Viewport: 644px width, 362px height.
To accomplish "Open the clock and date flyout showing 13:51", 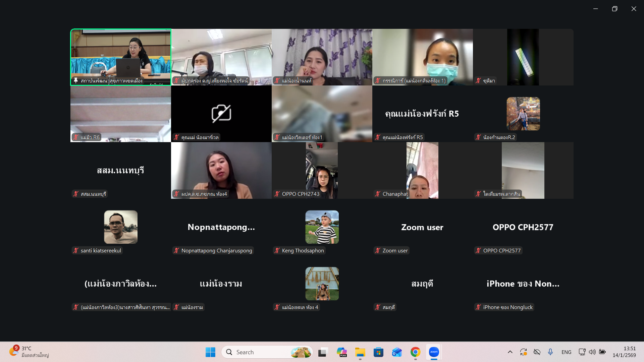I will click(624, 352).
